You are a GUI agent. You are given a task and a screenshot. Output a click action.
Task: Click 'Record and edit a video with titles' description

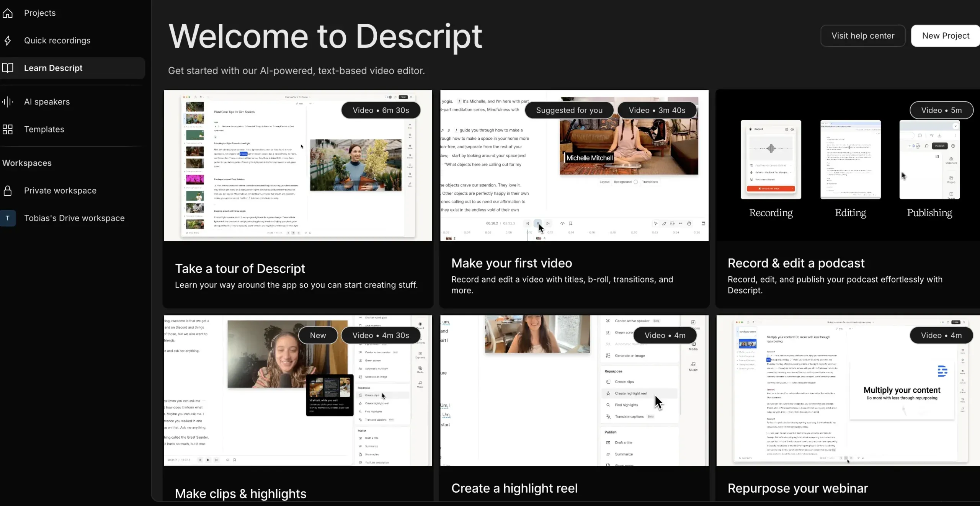click(x=562, y=285)
